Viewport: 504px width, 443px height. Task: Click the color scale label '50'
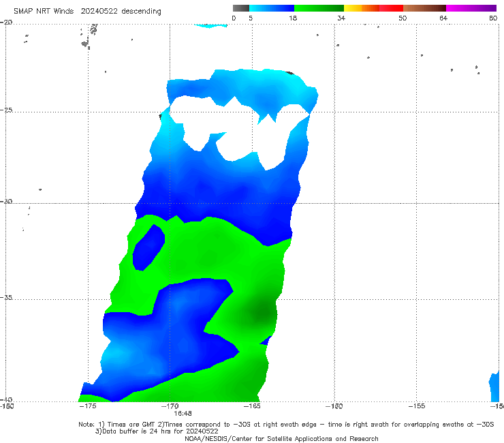point(403,18)
